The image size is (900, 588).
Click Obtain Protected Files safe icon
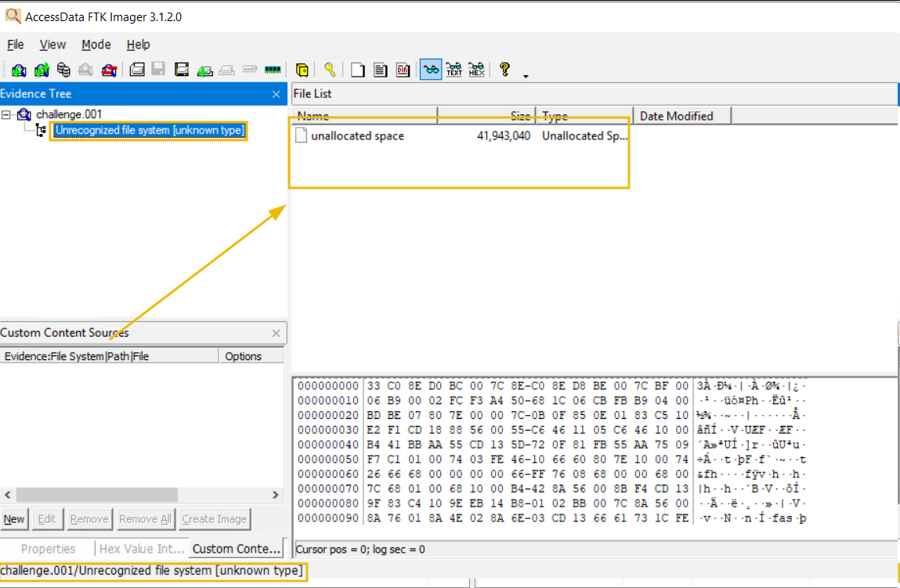pyautogui.click(x=302, y=70)
